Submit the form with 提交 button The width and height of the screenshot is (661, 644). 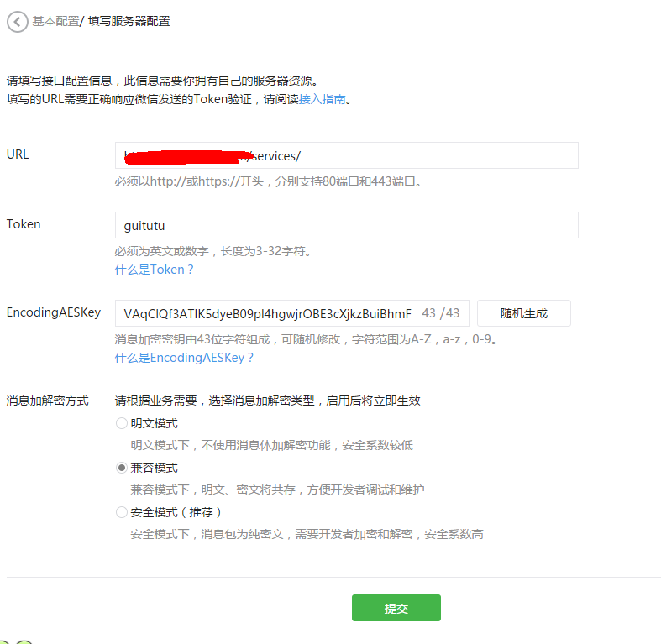pos(396,609)
